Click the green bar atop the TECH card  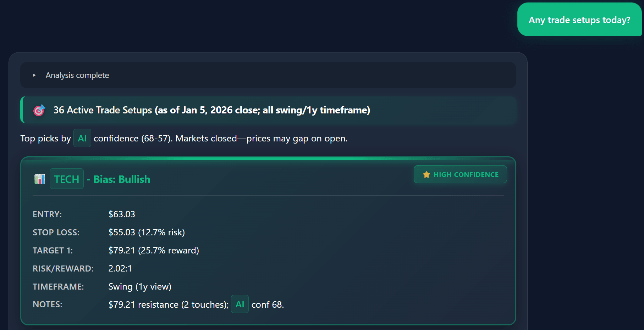(x=268, y=158)
